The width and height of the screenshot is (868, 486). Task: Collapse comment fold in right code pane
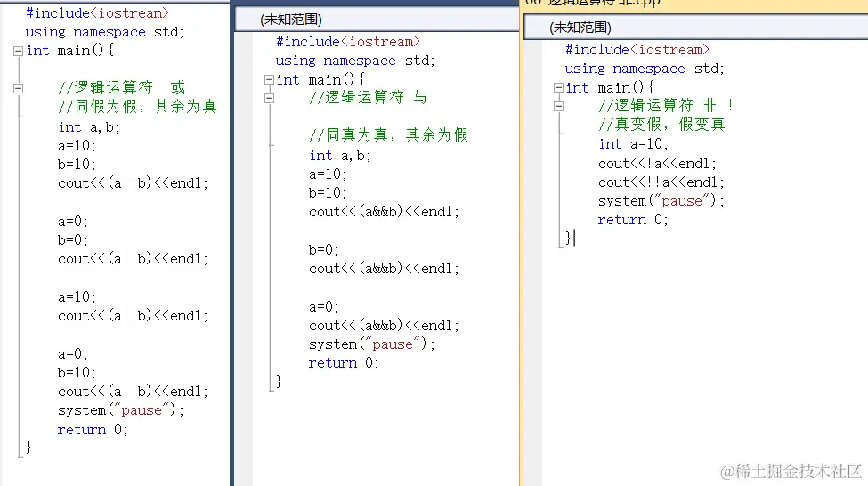click(x=558, y=106)
